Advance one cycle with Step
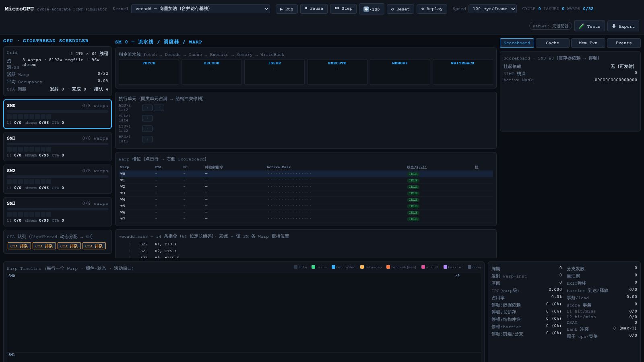Screen dimensions: 644x362 (343, 8)
